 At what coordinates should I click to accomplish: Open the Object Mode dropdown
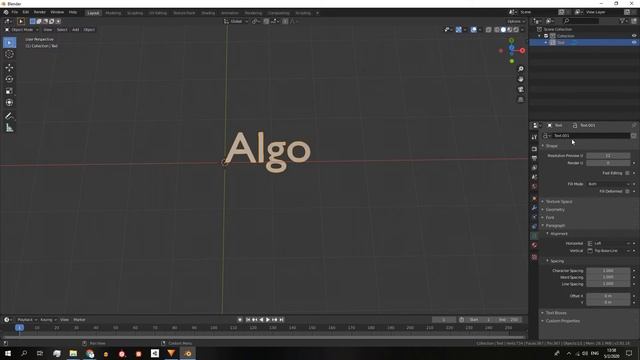click(22, 30)
